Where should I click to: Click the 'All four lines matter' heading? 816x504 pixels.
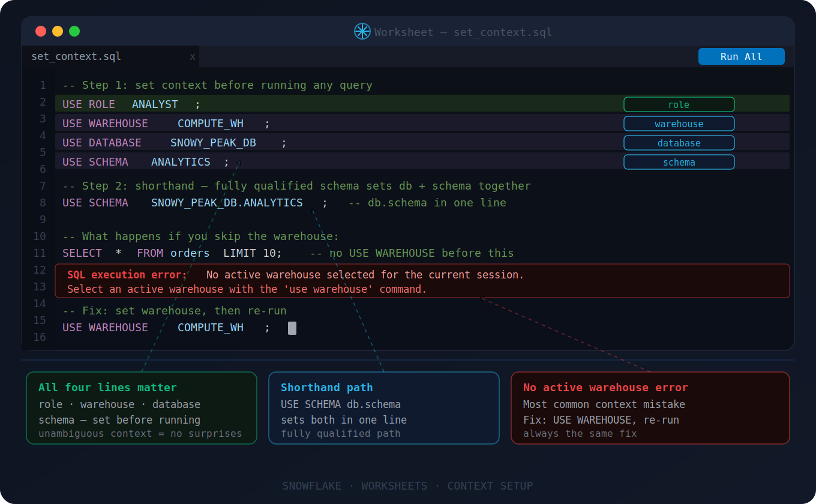pos(107,388)
